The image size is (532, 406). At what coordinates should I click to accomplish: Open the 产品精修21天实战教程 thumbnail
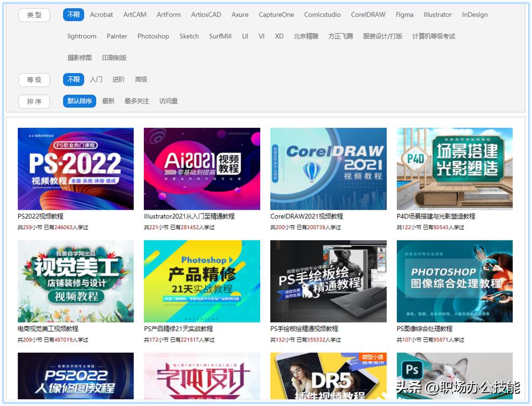(x=202, y=281)
